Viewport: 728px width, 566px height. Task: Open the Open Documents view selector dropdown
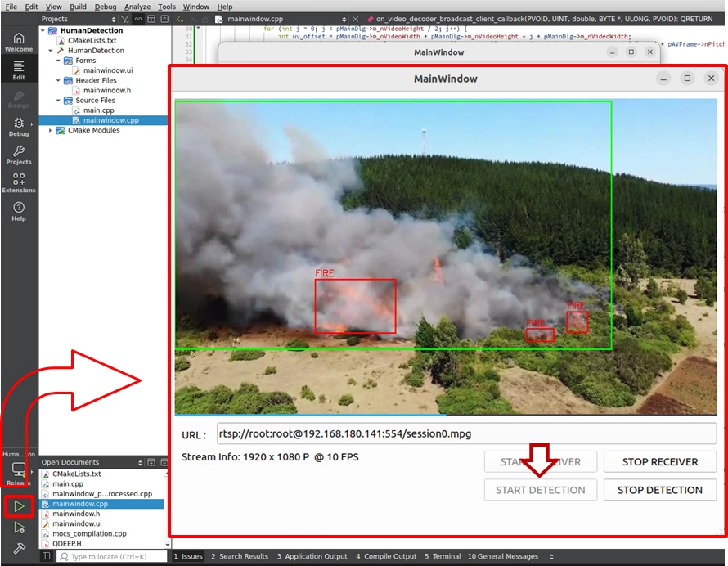(140, 462)
